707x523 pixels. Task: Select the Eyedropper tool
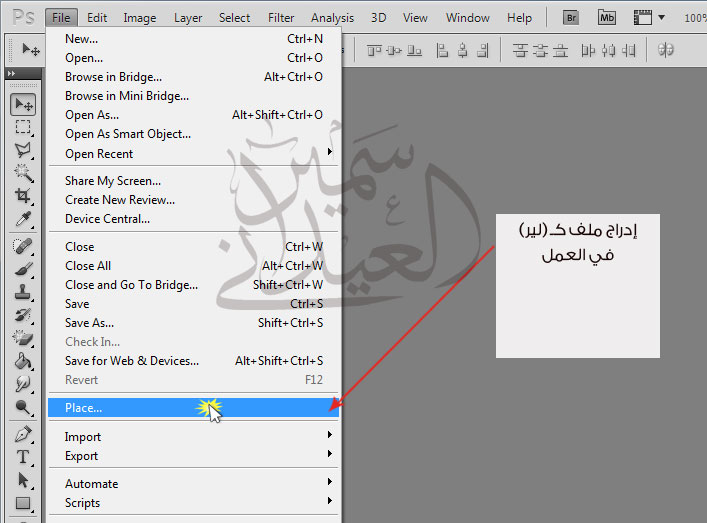tap(23, 219)
